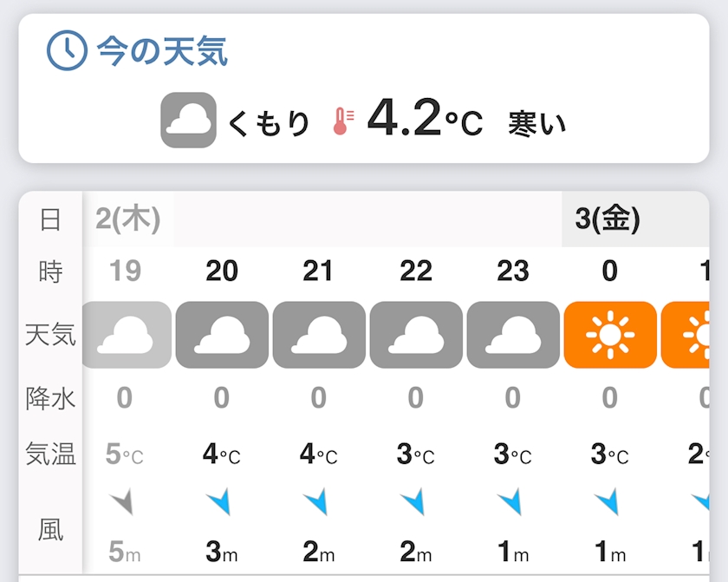Click the 5°C temperature at 19 o'clock
The image size is (728, 582).
(125, 454)
